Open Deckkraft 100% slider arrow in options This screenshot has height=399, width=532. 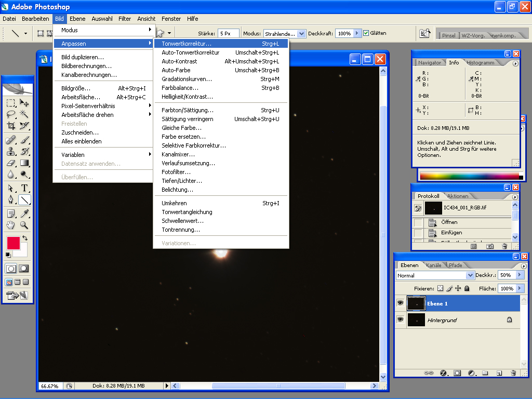tap(356, 33)
